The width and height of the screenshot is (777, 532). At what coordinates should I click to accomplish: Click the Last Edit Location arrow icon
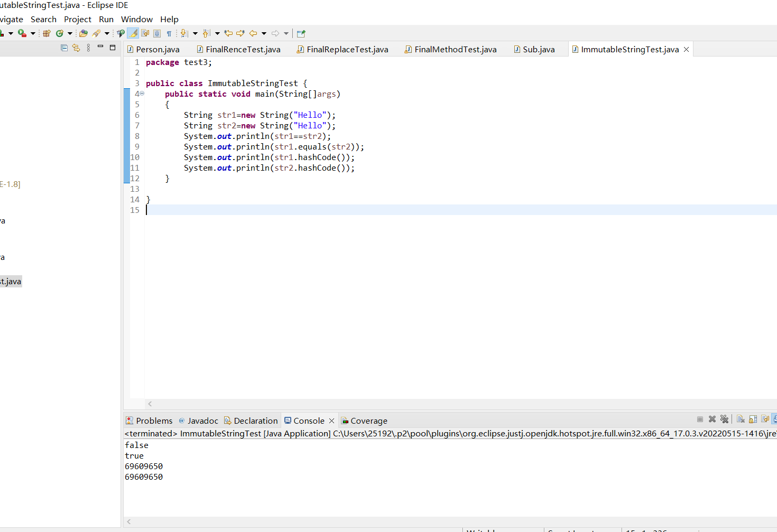[228, 33]
